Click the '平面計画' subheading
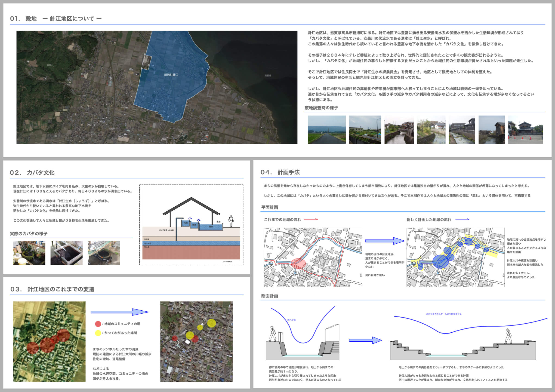 [270, 208]
